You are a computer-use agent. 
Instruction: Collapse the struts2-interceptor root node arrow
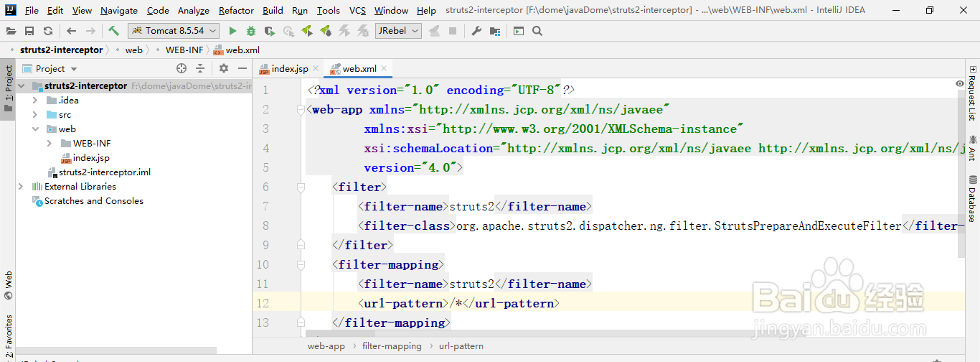coord(22,85)
